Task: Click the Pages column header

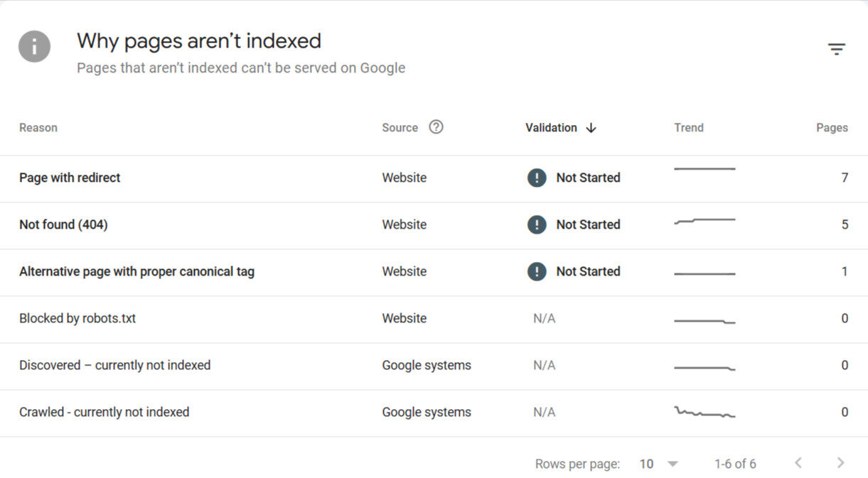Action: click(832, 128)
